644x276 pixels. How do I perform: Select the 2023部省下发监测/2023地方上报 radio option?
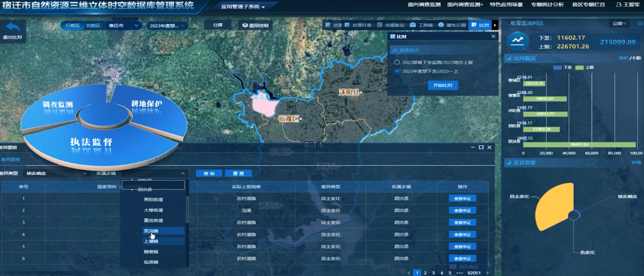pos(397,62)
